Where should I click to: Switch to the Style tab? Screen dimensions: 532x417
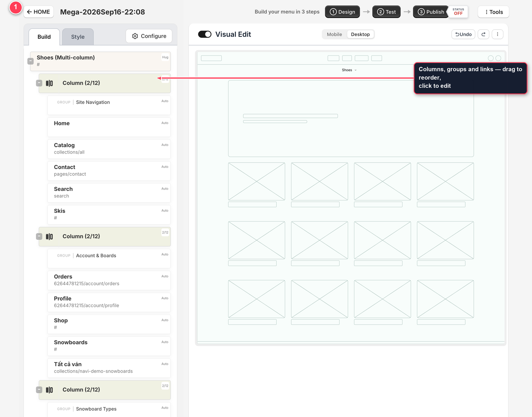[x=78, y=37]
